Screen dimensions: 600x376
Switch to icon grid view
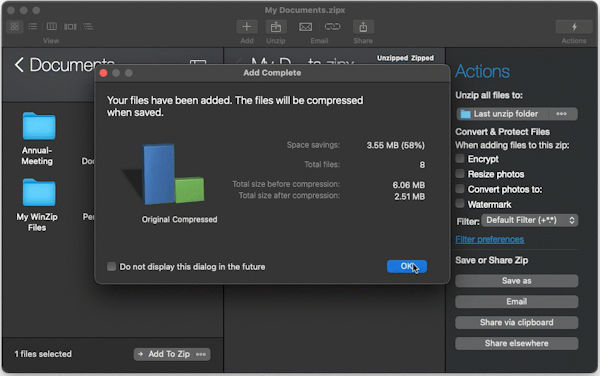(14, 27)
